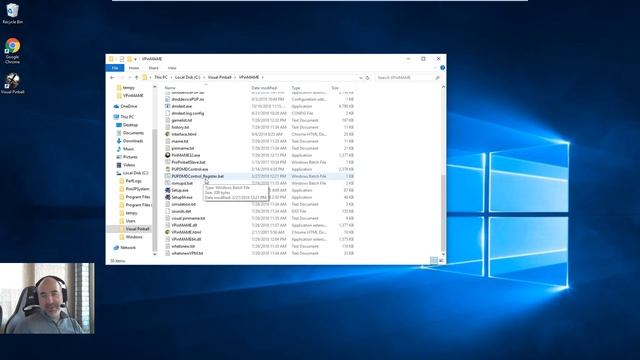
Task: Select the gamelist.txt file name
Action: click(x=182, y=120)
